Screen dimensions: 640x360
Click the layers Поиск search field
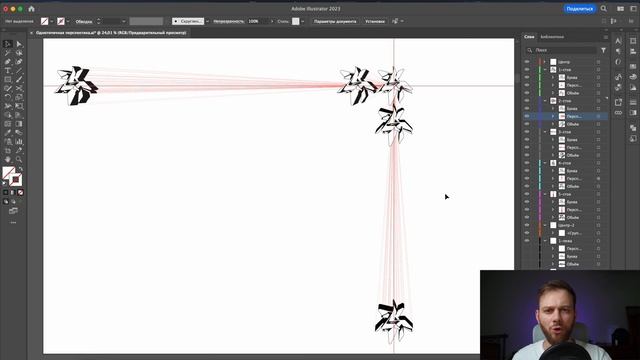561,50
